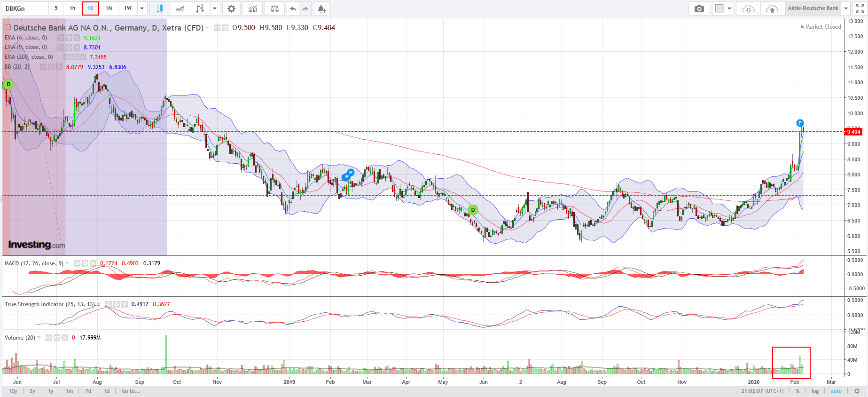The height and width of the screenshot is (397, 868).
Task: Remove the EMA (200) indicator
Action: coord(82,57)
